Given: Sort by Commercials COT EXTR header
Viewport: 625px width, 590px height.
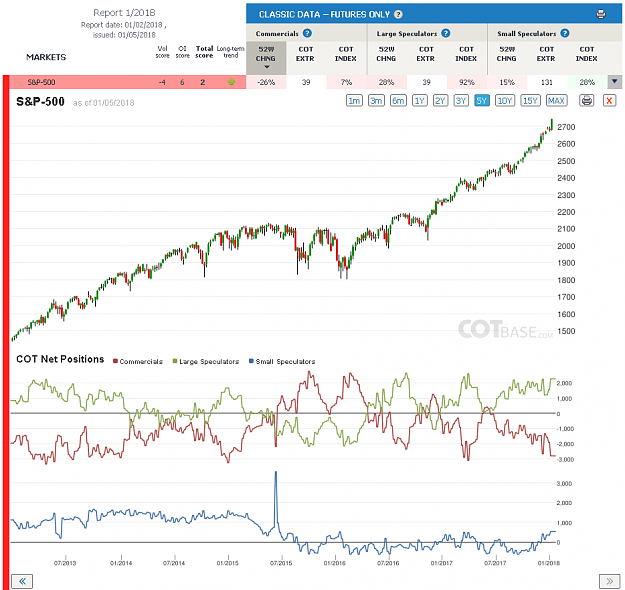Looking at the screenshot, I should 306,54.
